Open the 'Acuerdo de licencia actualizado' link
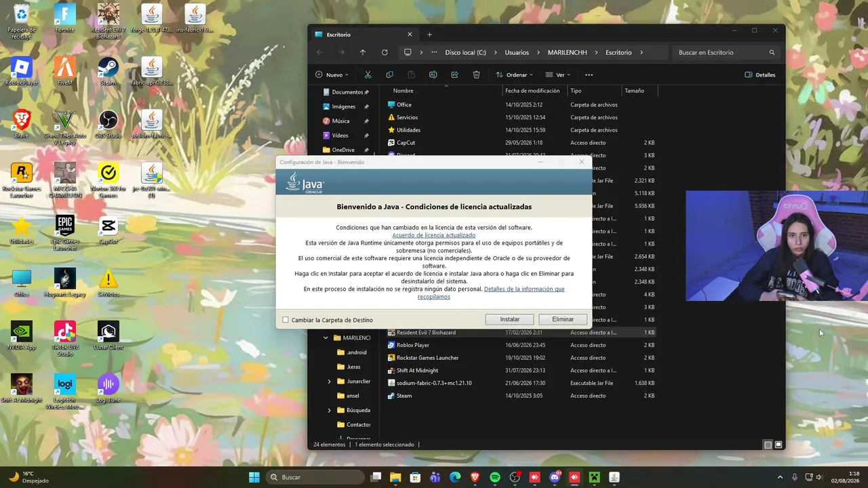This screenshot has width=868, height=488. [x=434, y=235]
